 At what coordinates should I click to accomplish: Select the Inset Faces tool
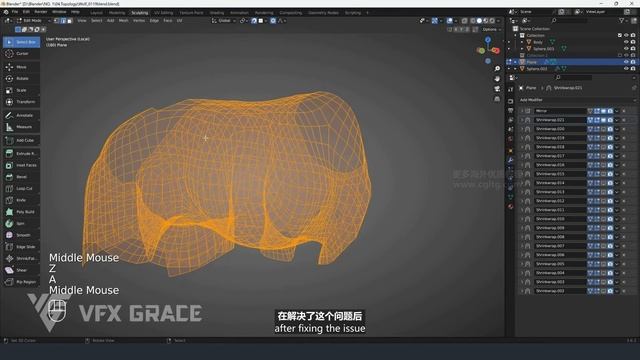tap(22, 165)
